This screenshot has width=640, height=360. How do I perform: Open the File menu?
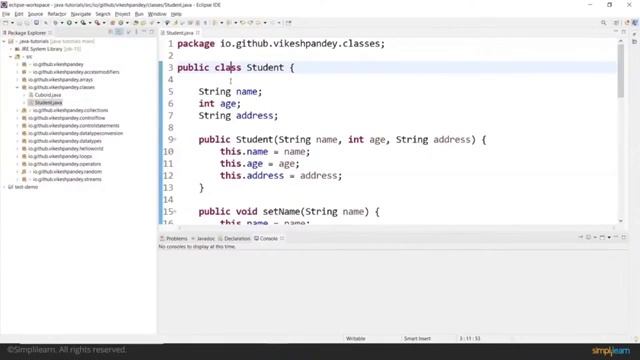coord(6,14)
